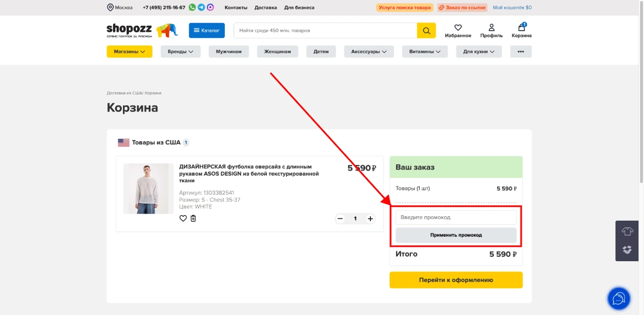644x315 pixels.
Task: Open the Для бизнеса link
Action: (x=300, y=7)
